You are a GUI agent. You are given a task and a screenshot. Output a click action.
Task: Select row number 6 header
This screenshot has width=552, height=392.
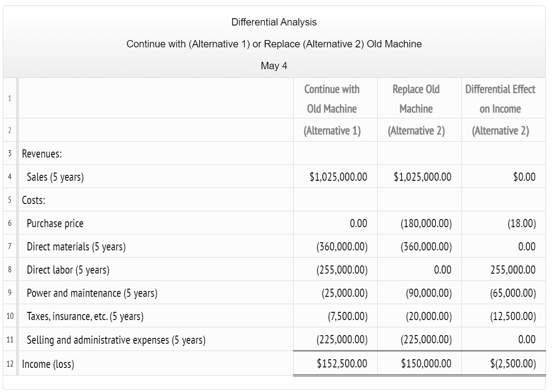tap(10, 223)
